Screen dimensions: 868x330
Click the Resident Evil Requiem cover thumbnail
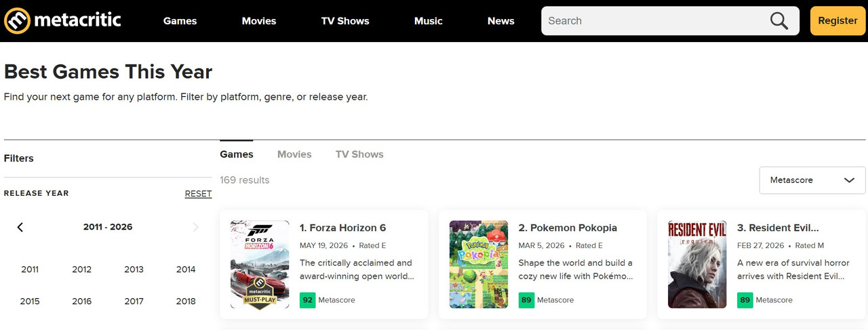697,264
